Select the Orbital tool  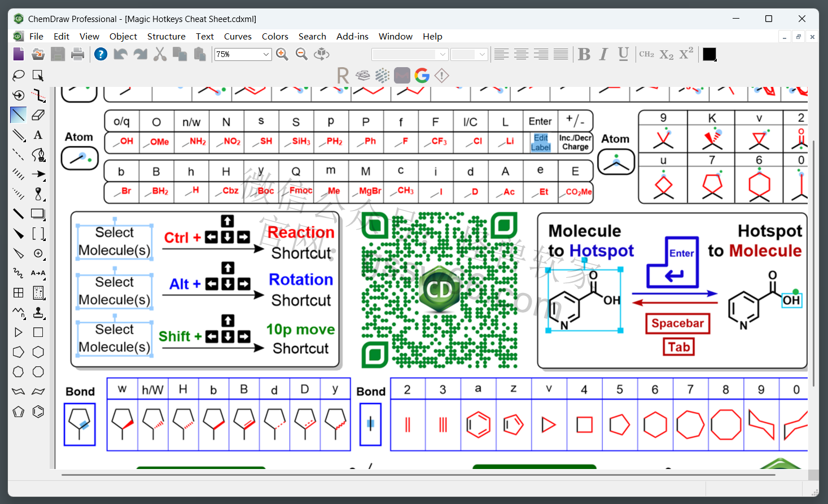pyautogui.click(x=38, y=194)
